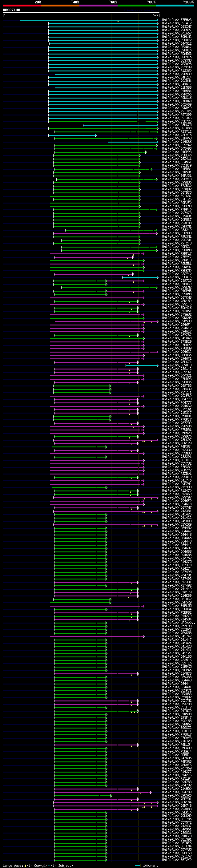The image size is (197, 868).
Task: Select the UniRef100_P12330 label
Action: click(x=176, y=450)
